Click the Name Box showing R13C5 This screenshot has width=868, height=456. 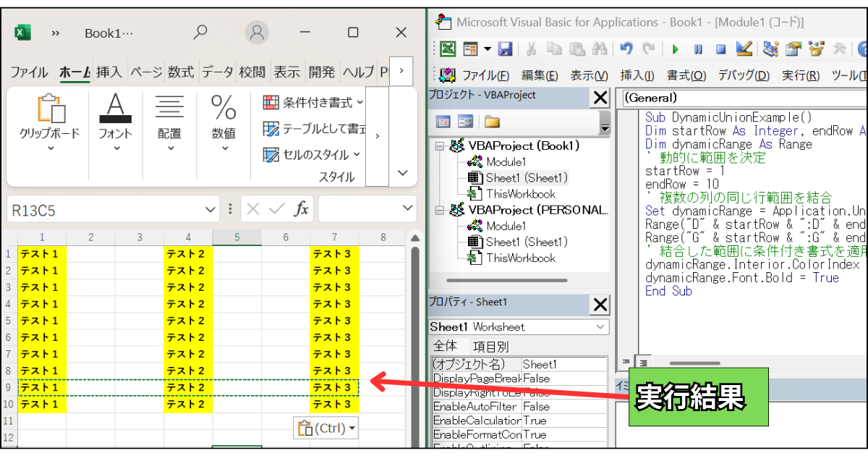(112, 210)
